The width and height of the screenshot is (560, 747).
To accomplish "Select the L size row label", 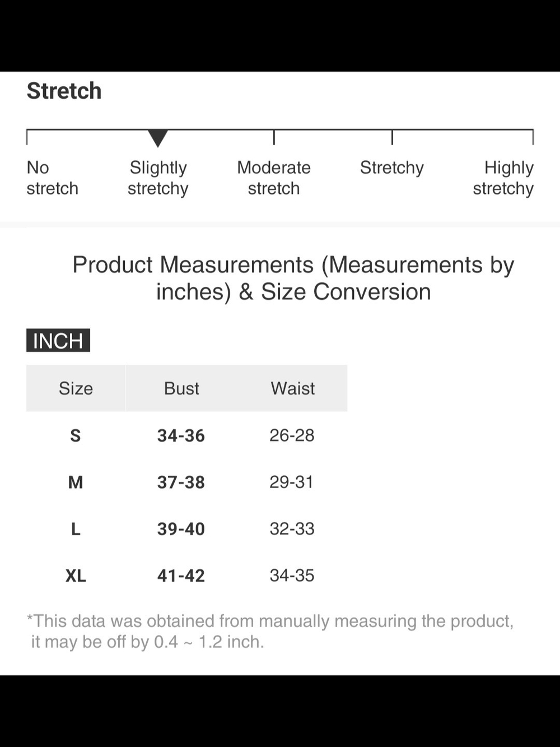I will click(x=76, y=528).
